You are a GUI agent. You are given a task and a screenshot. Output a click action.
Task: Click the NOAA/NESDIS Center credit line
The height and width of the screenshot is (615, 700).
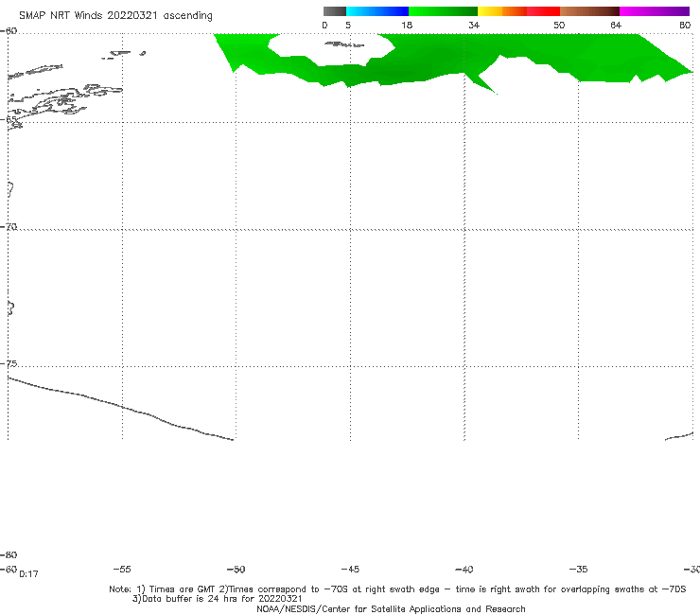click(x=391, y=608)
